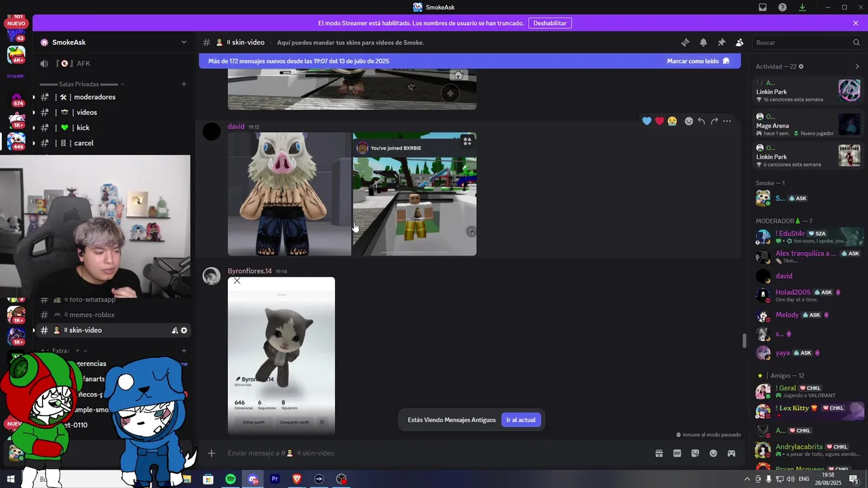Screen dimensions: 868x488
Task: Open invite people icon for skin-video
Action: [174, 330]
